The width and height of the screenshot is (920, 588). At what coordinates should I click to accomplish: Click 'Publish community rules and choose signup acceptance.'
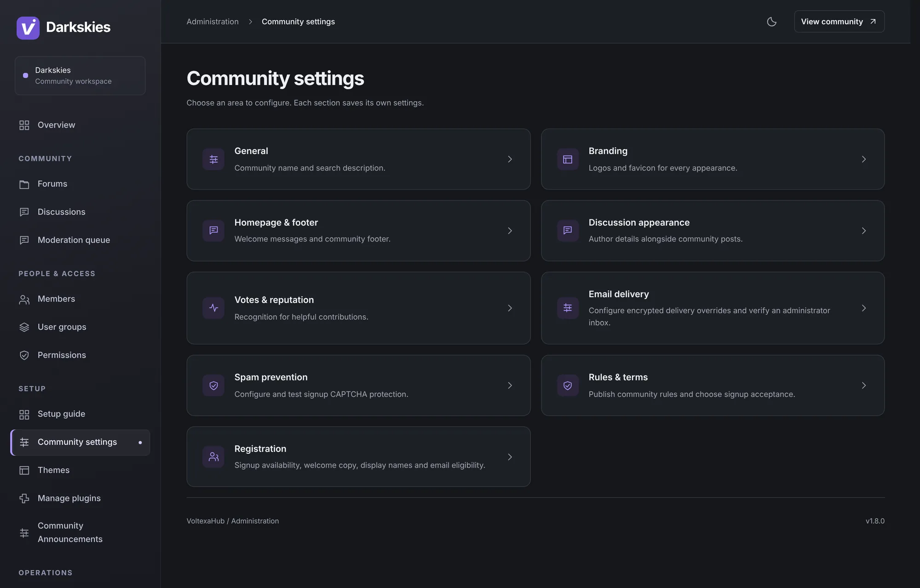coord(692,394)
